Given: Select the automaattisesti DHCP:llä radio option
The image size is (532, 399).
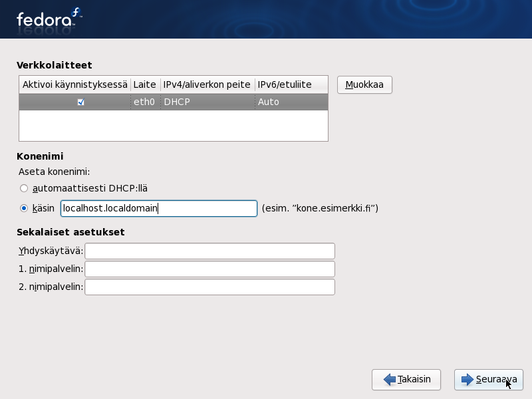Looking at the screenshot, I should (24, 188).
